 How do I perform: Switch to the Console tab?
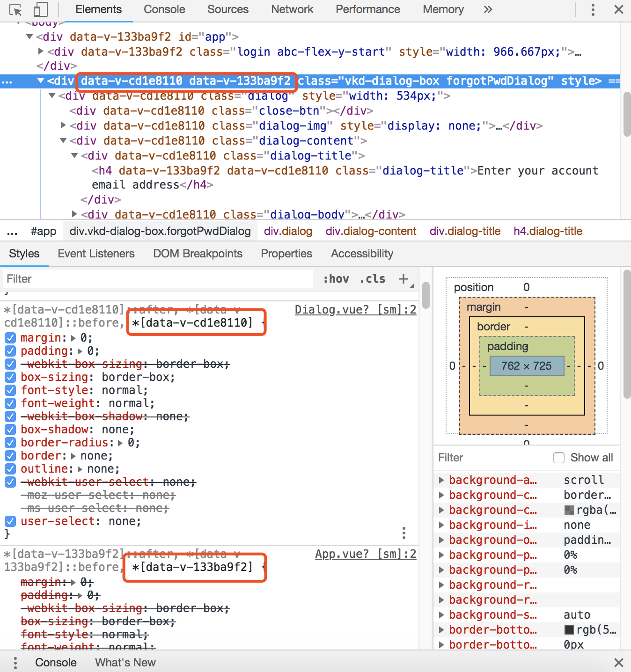(164, 9)
